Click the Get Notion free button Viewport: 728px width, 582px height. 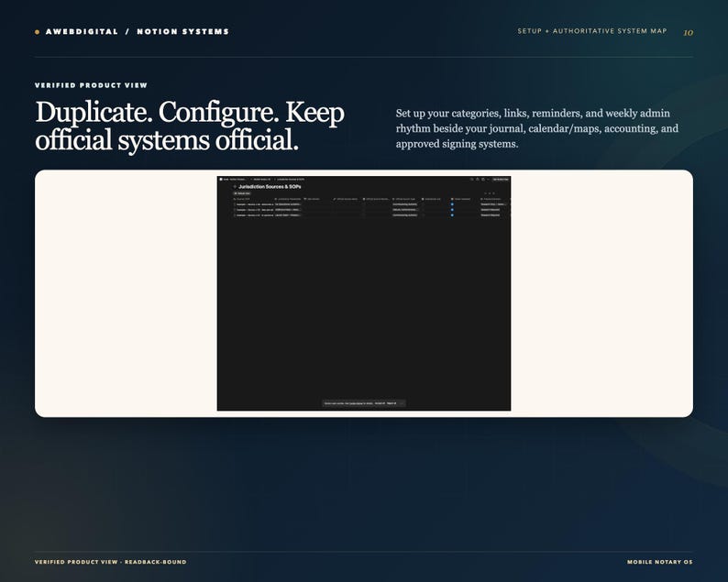pos(501,179)
